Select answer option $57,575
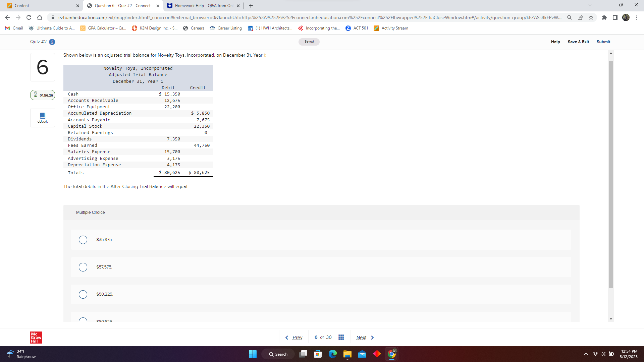Viewport: 644px width, 362px height. coord(83,267)
